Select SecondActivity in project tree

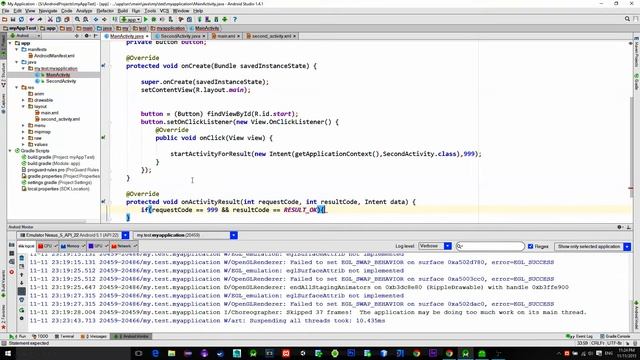coord(57,81)
